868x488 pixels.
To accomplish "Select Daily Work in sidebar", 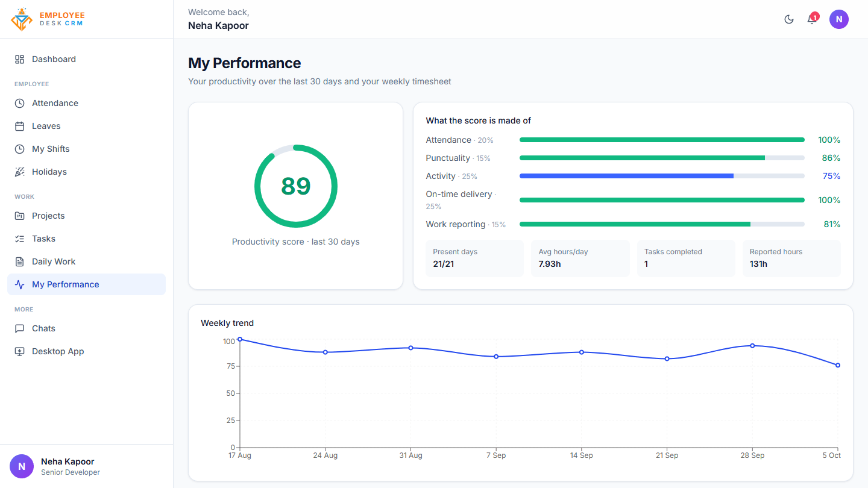I will [x=86, y=261].
